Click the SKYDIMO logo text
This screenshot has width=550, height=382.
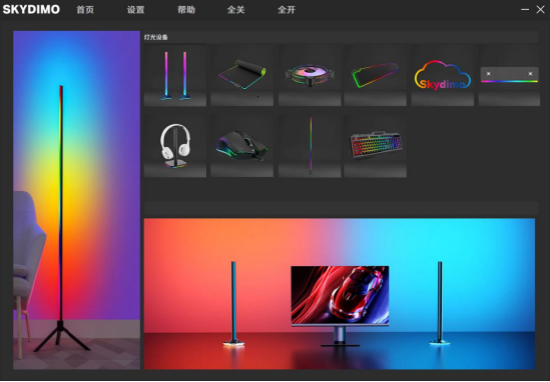(x=31, y=9)
